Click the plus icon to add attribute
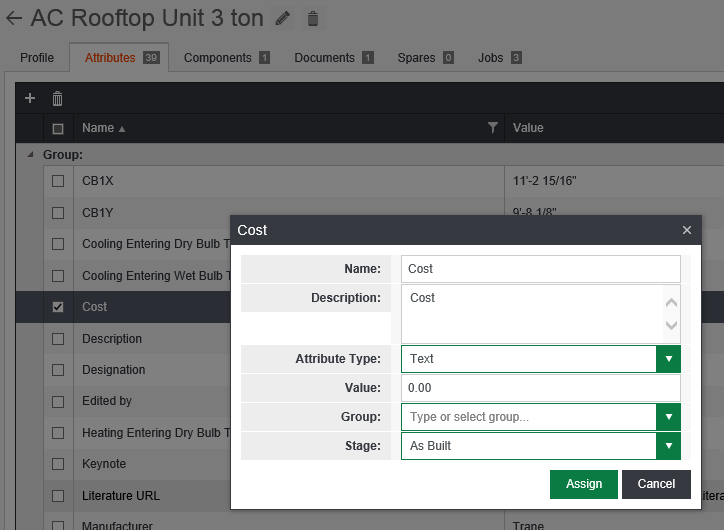724x530 pixels. coord(30,98)
